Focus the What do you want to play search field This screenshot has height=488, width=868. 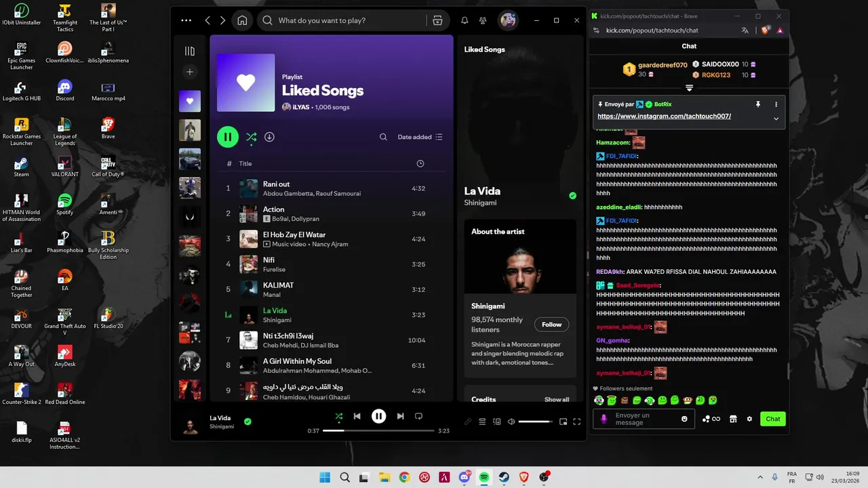[351, 20]
